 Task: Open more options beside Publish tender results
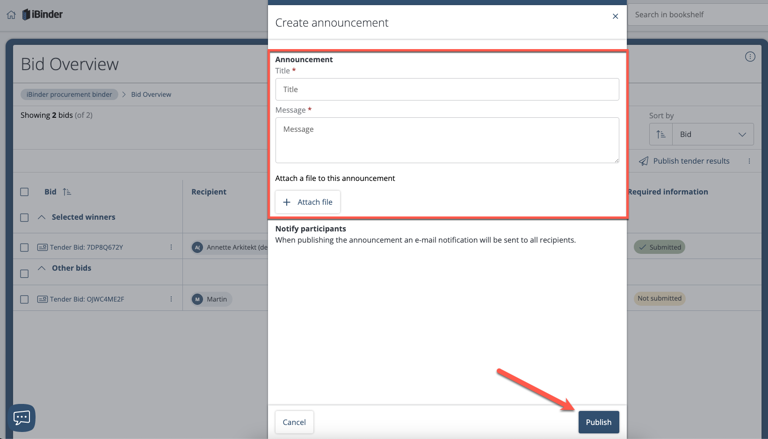[749, 161]
